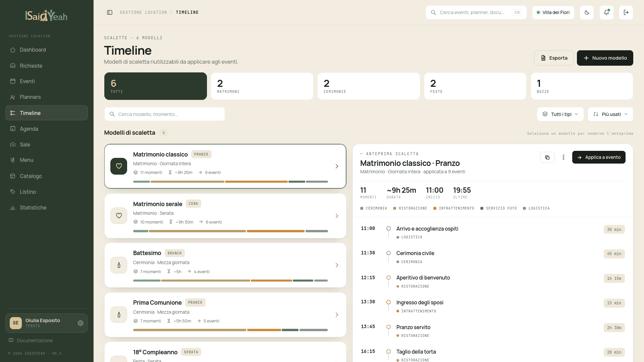Click the Cerimonia legend dot

tap(362, 208)
